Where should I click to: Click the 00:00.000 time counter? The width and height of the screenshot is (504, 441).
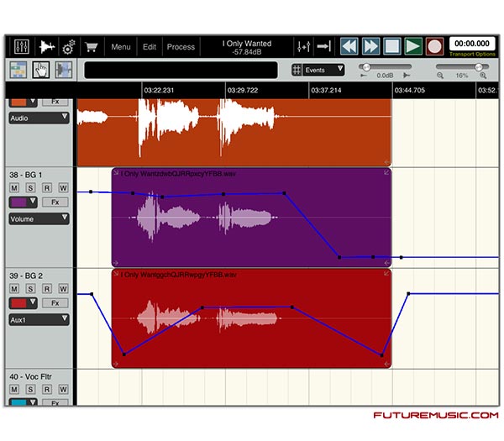[472, 44]
